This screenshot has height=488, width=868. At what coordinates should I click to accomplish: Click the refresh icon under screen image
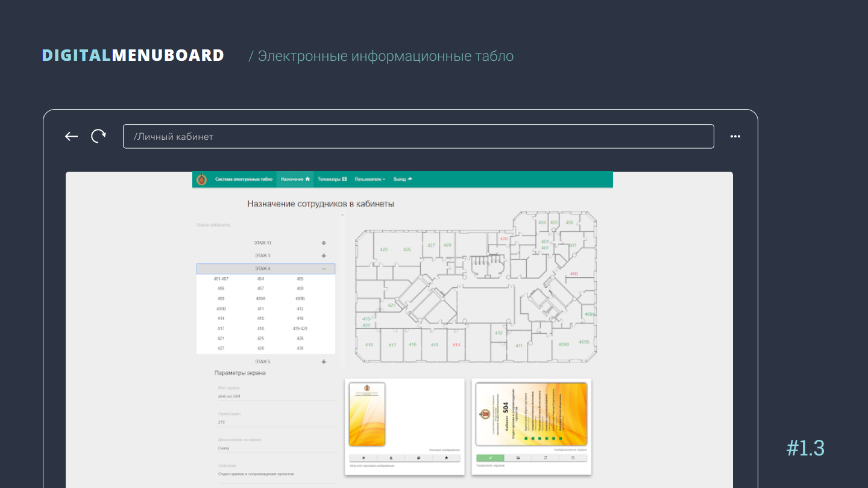pos(546,458)
